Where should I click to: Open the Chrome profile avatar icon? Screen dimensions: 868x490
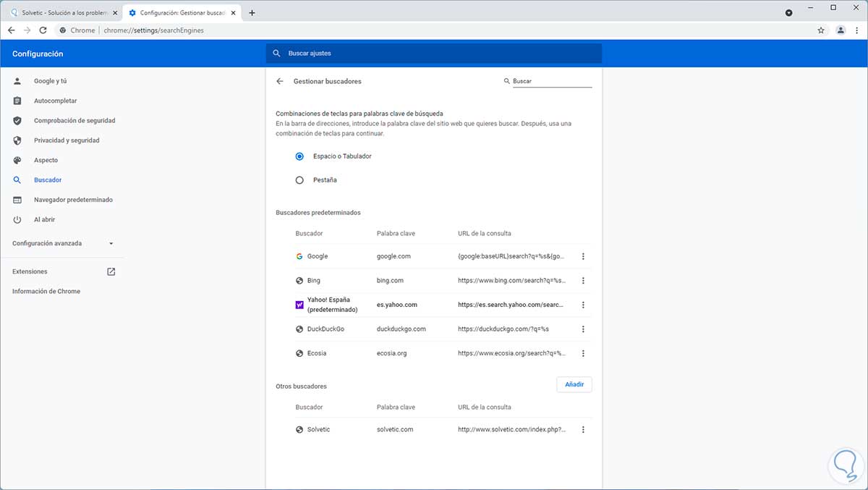tap(840, 30)
